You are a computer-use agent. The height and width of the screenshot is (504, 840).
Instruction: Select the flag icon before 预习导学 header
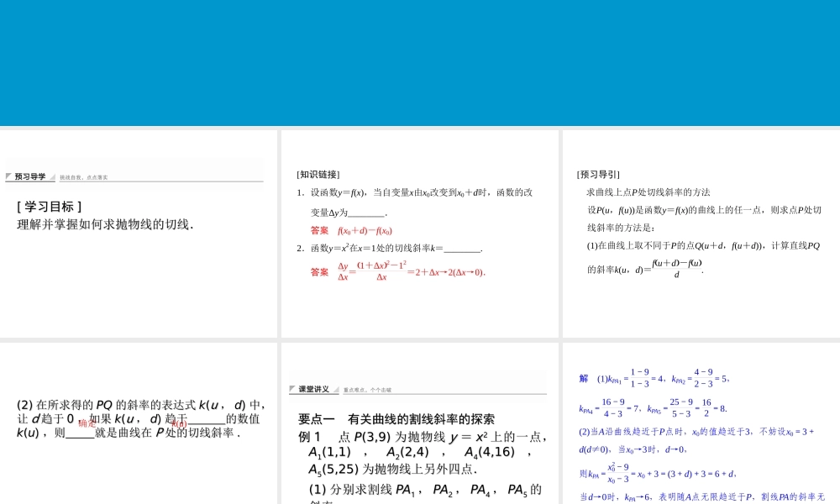tap(9, 176)
